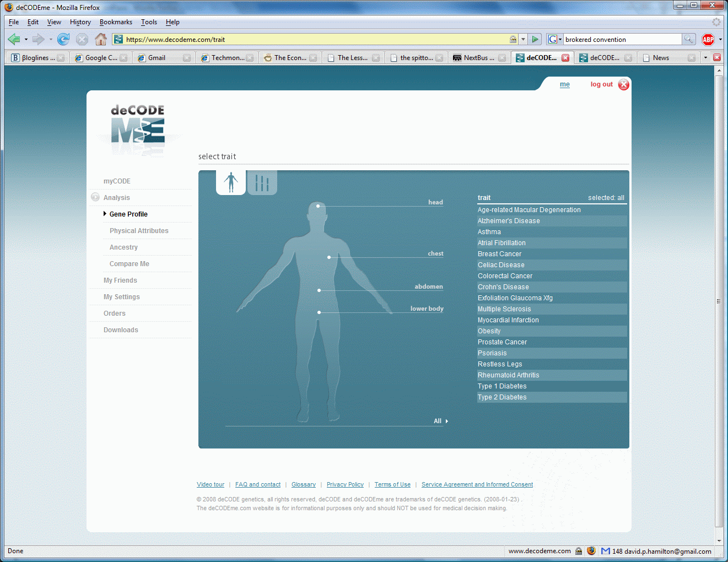This screenshot has width=728, height=562.
Task: Open Compare Me in sidebar
Action: 129,263
